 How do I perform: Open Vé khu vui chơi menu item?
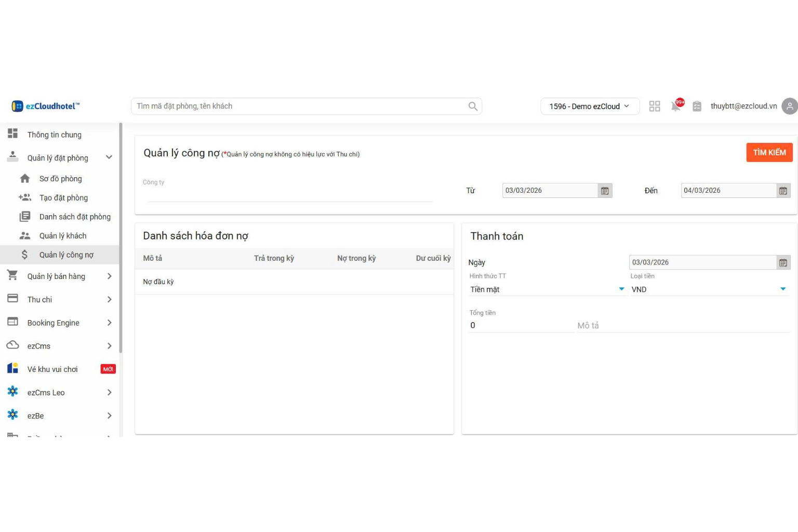point(52,369)
